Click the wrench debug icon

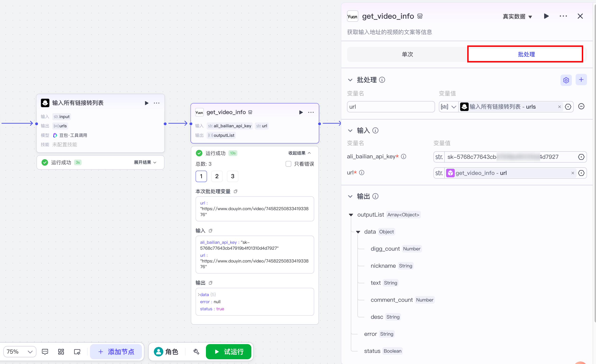(196, 351)
